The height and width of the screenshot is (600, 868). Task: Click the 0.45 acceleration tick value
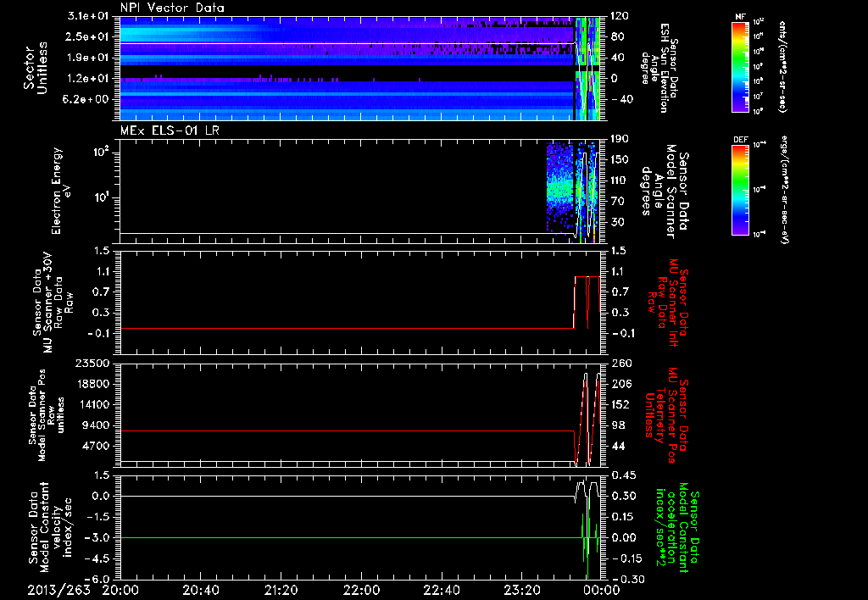(x=623, y=475)
